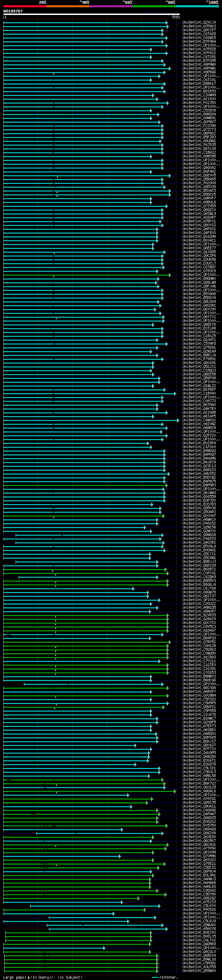Click the green ~80% identity legend swatch
The image size is (222, 980).
tap(154, 7)
